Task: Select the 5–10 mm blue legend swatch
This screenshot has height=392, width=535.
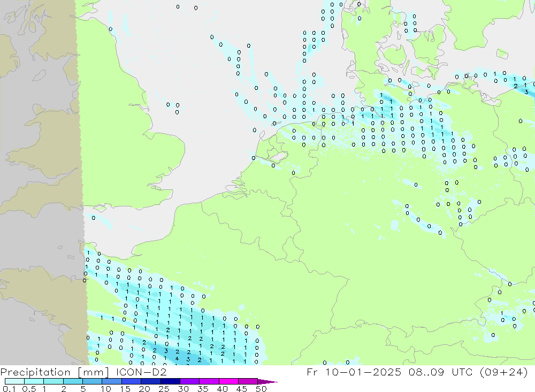Action: pyautogui.click(x=93, y=381)
